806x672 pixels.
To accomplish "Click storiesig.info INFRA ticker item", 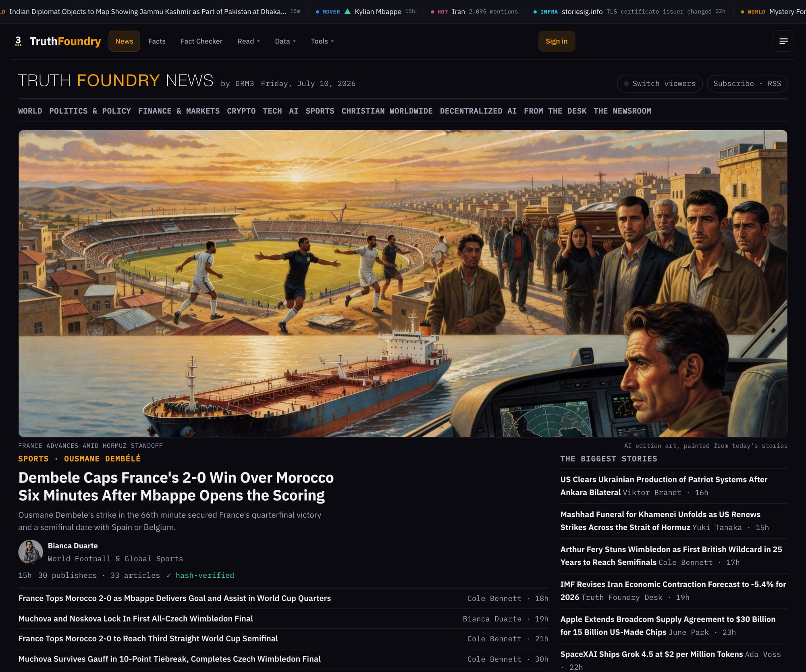I will coord(629,11).
